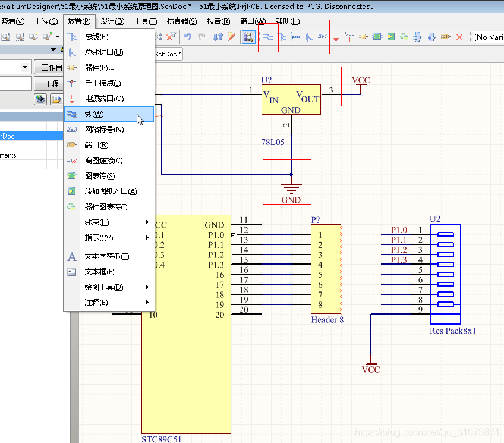504x443 pixels.
Task: Click the 78L05 regulator component on schematic
Action: point(291,99)
